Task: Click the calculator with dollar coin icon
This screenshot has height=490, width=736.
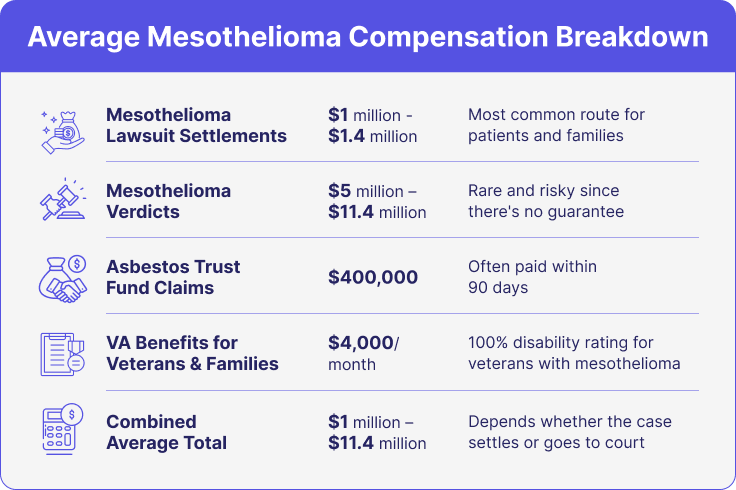Action: (62, 430)
